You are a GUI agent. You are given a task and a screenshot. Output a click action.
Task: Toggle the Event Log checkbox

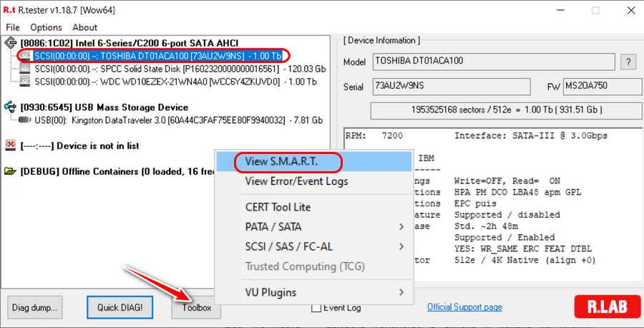[316, 308]
